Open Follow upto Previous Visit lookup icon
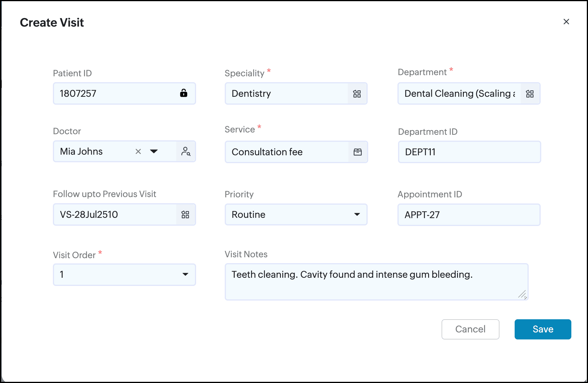The image size is (588, 383). point(185,215)
